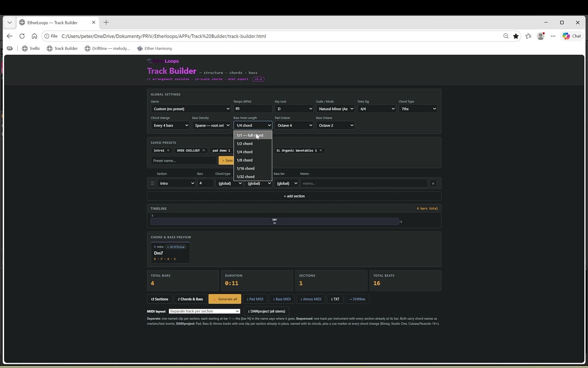Remove the EMIN CHILLOUT saved preset

pyautogui.click(x=204, y=151)
